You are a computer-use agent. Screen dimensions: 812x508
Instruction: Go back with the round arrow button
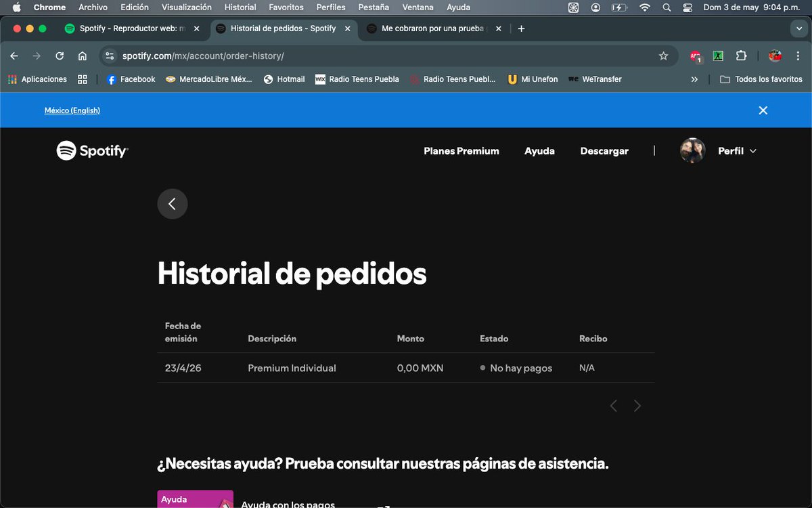click(x=173, y=203)
